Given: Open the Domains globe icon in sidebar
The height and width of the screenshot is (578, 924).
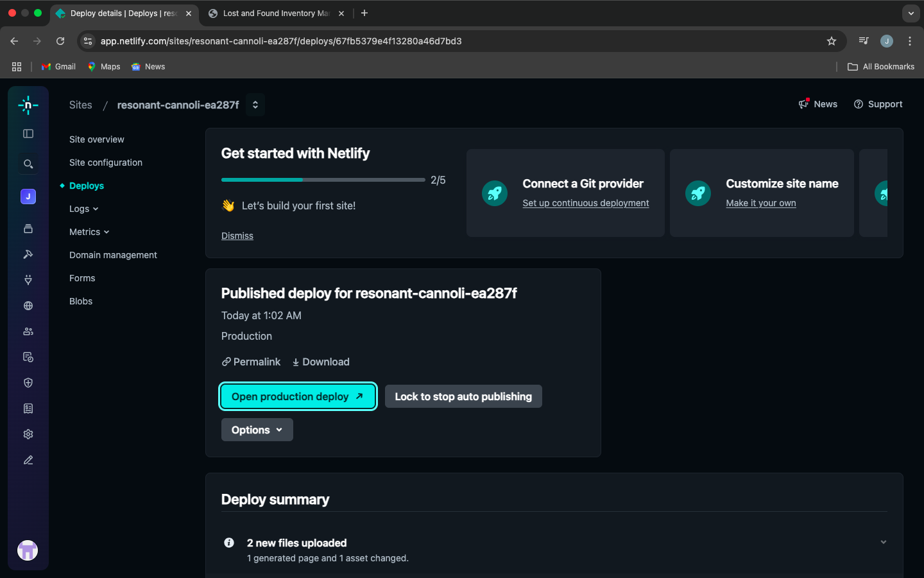Looking at the screenshot, I should tap(28, 306).
